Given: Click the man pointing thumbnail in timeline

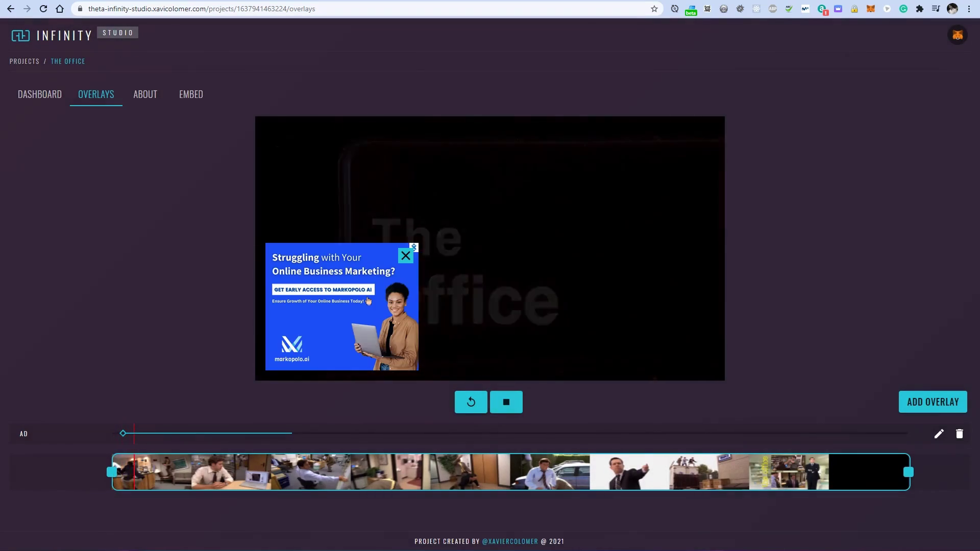Looking at the screenshot, I should point(629,472).
